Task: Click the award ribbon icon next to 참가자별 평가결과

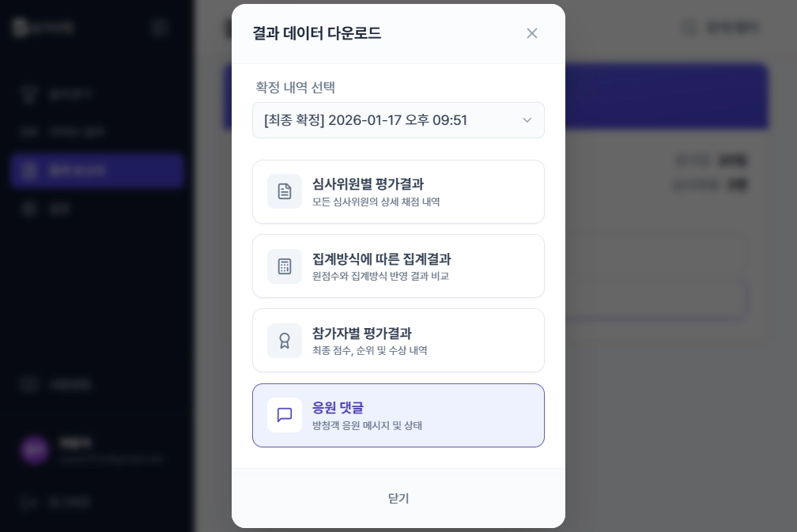Action: 285,341
